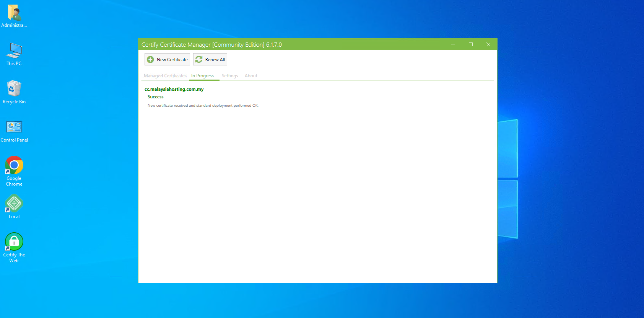
Task: Close the Certify Certificate Manager window
Action: [488, 44]
